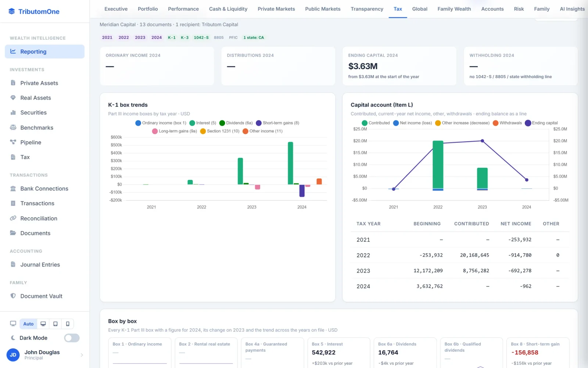Click the Journal Entries icon

tap(13, 265)
